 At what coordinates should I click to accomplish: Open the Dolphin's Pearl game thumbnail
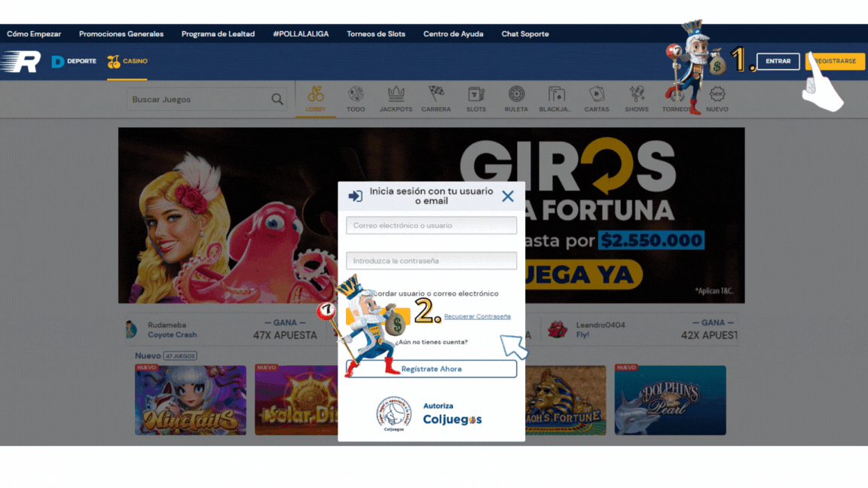[x=671, y=400]
